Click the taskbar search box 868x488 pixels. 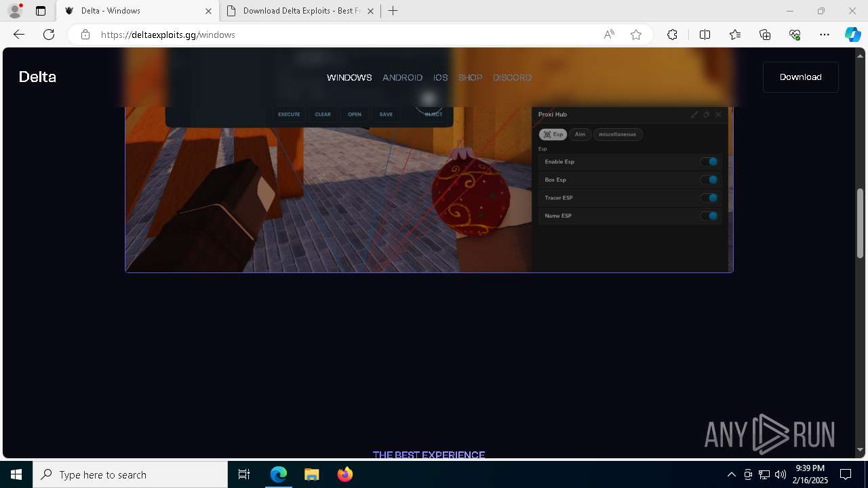click(130, 474)
